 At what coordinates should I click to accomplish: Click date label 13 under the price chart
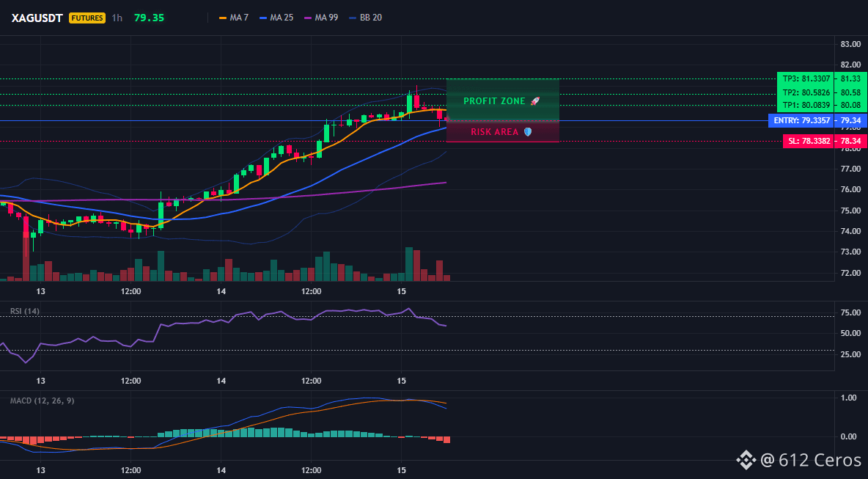(40, 291)
